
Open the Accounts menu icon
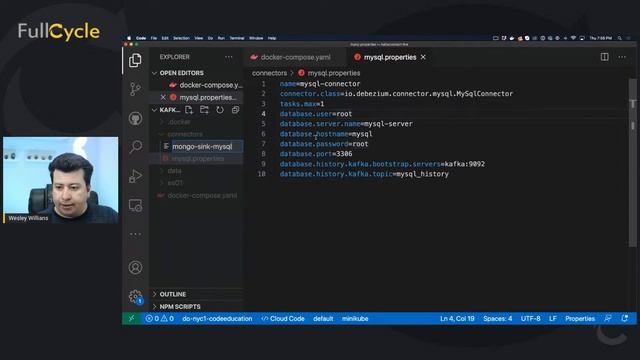pos(136,267)
